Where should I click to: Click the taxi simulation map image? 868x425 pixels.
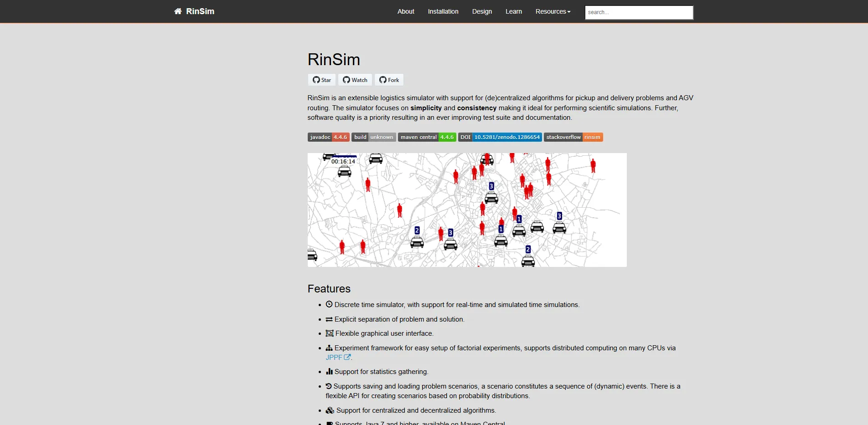pos(467,210)
